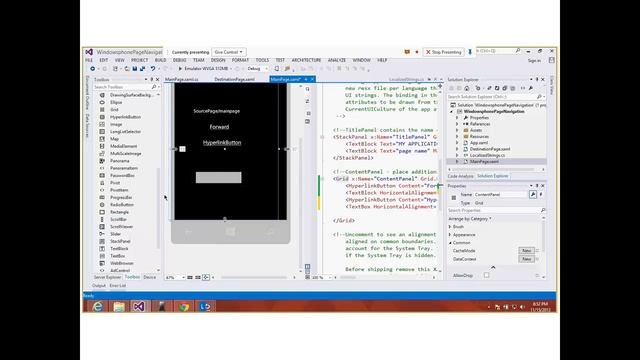Expand the Brush property category
Image resolution: width=640 pixels, height=360 pixels.
pyautogui.click(x=450, y=227)
